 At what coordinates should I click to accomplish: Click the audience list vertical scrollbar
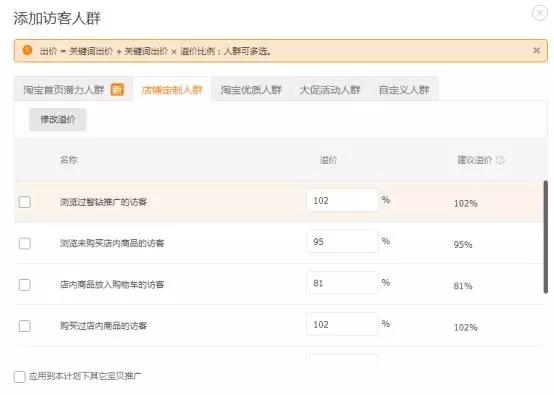(x=546, y=237)
